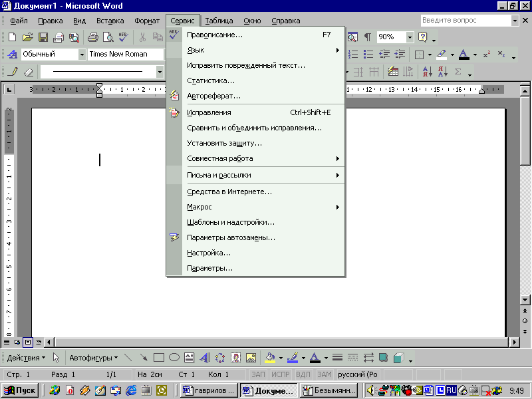Select the table eraser tool
Viewport: 532px width, 399px height.
[x=29, y=72]
